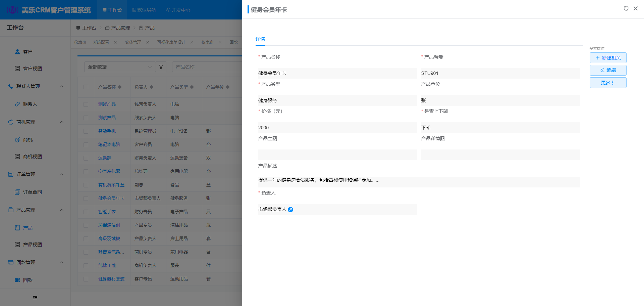This screenshot has height=306, width=644.
Task: Open 客户 in the sidebar
Action: coord(28,52)
